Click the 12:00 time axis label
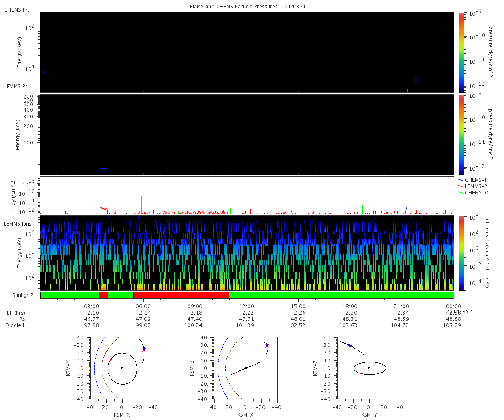The height and width of the screenshot is (420, 504). click(247, 306)
